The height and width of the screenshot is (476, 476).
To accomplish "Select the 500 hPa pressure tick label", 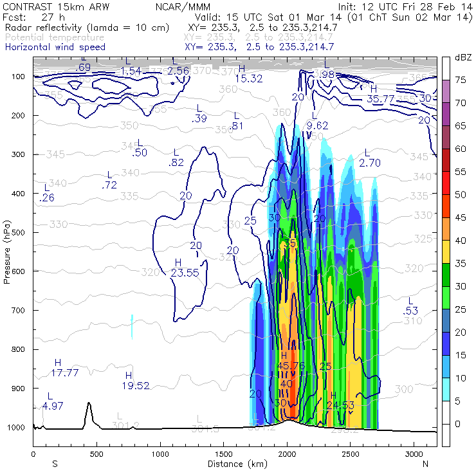I will coord(19,232).
